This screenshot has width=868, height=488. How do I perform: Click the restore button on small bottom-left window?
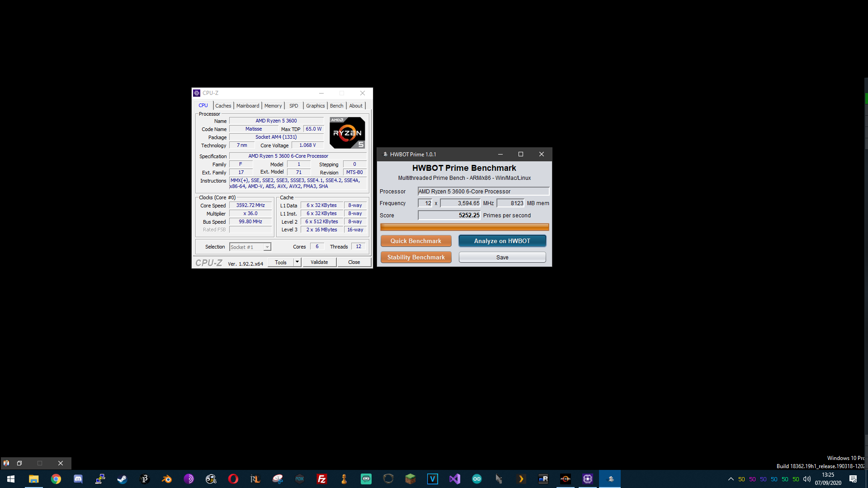(19, 463)
